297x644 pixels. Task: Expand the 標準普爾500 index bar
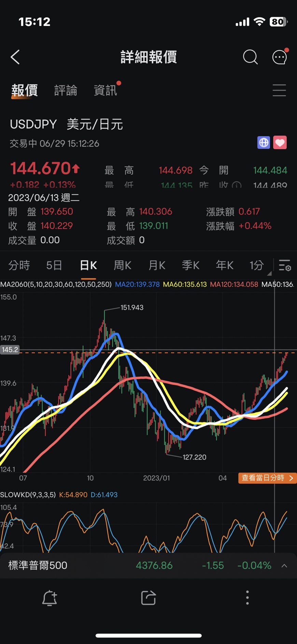point(284,566)
